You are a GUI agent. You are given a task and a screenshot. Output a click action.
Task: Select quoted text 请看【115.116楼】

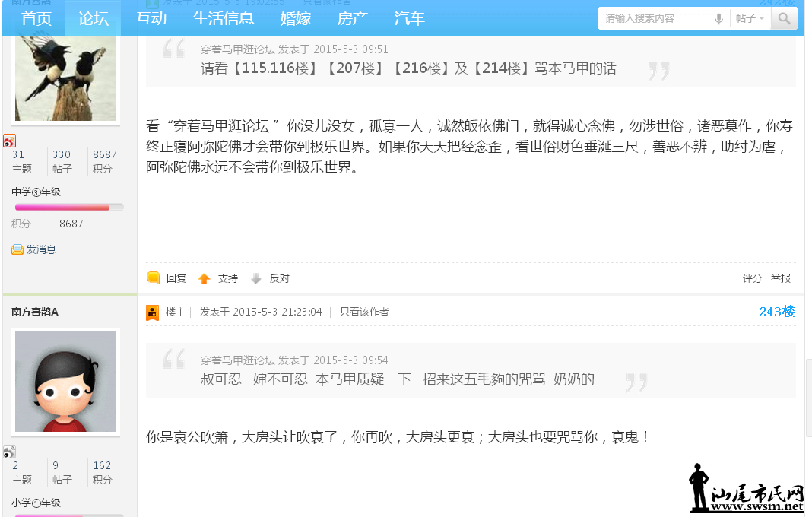click(260, 68)
